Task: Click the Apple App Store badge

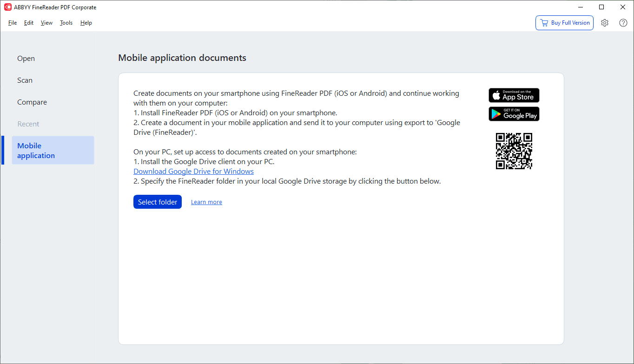Action: 514,95
